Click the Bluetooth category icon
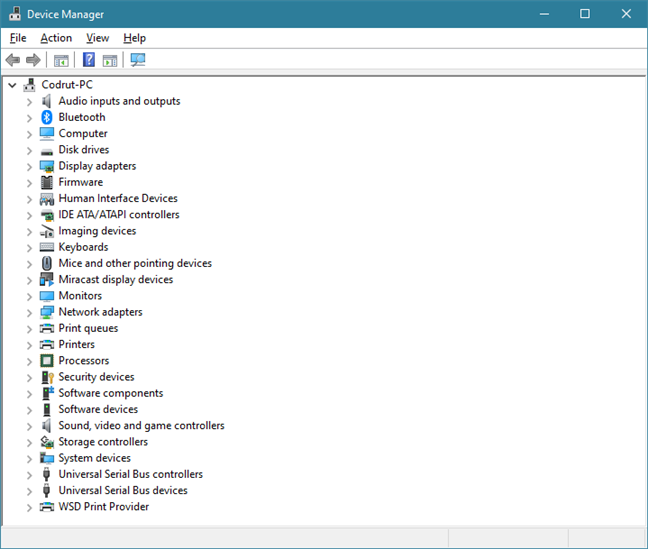This screenshot has height=549, width=648. tap(46, 117)
